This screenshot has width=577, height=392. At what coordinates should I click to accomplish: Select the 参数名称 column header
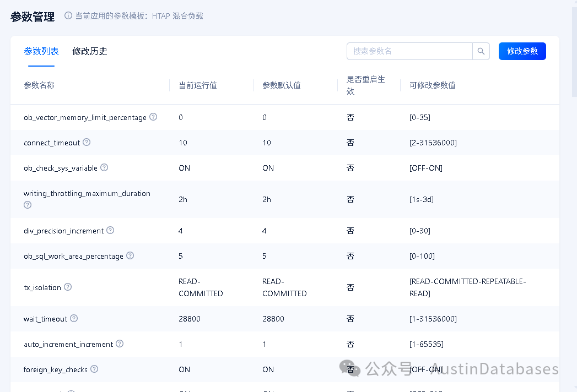[x=39, y=85]
